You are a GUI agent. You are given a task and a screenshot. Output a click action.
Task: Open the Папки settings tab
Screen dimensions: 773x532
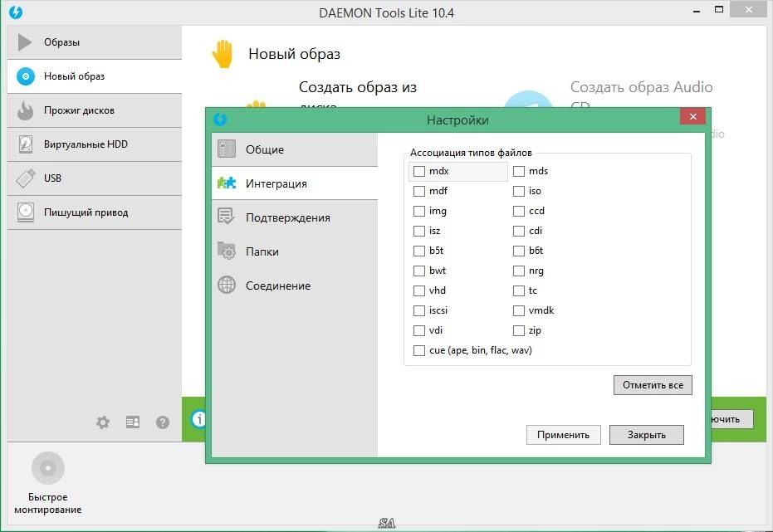(x=294, y=251)
